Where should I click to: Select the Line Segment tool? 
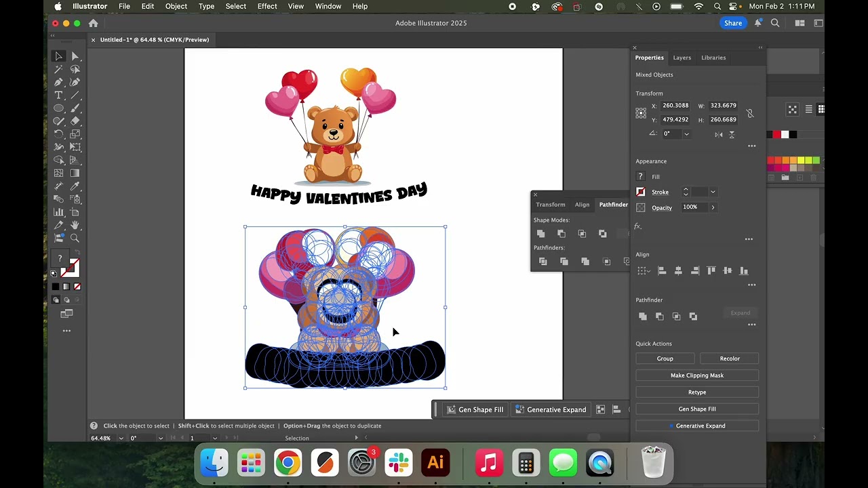[75, 95]
